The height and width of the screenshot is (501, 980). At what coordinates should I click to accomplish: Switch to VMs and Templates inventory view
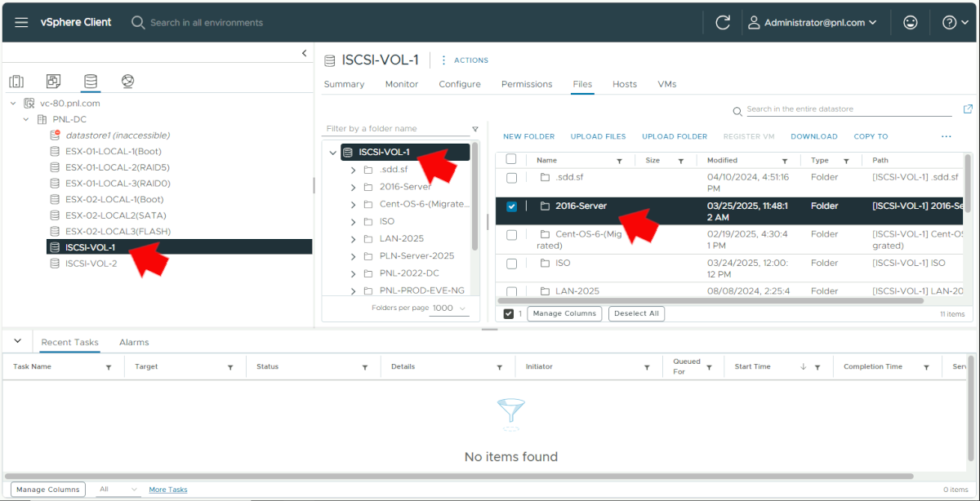click(x=53, y=81)
